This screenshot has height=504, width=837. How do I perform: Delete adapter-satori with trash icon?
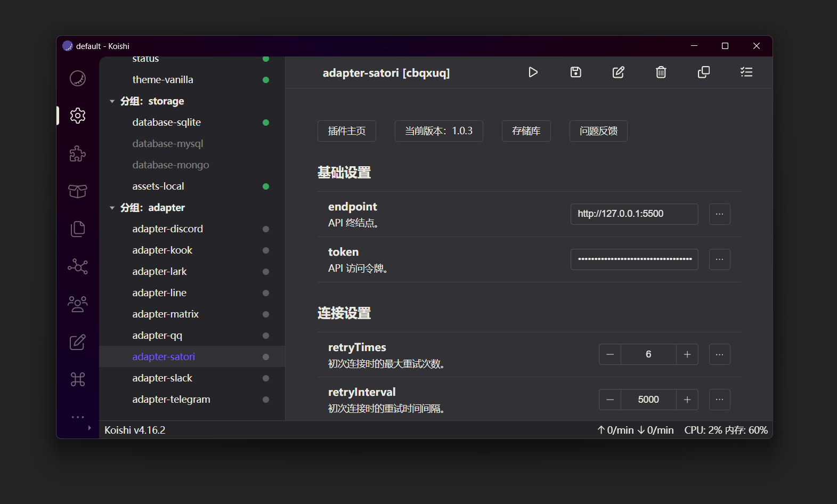(x=661, y=72)
